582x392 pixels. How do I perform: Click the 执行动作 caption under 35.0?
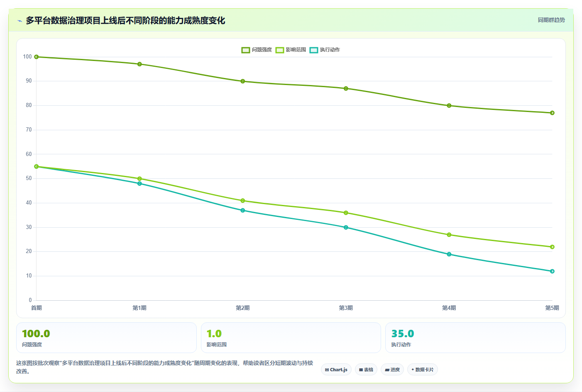(x=401, y=345)
